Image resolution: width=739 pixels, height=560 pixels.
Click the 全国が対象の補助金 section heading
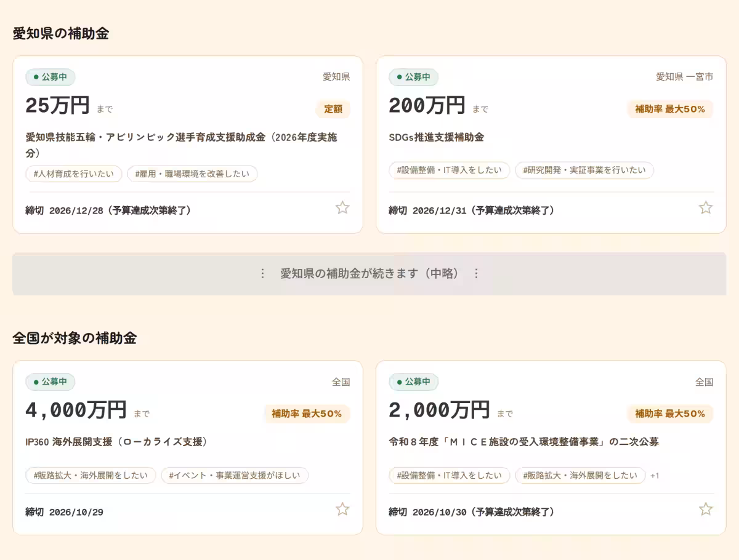click(75, 338)
